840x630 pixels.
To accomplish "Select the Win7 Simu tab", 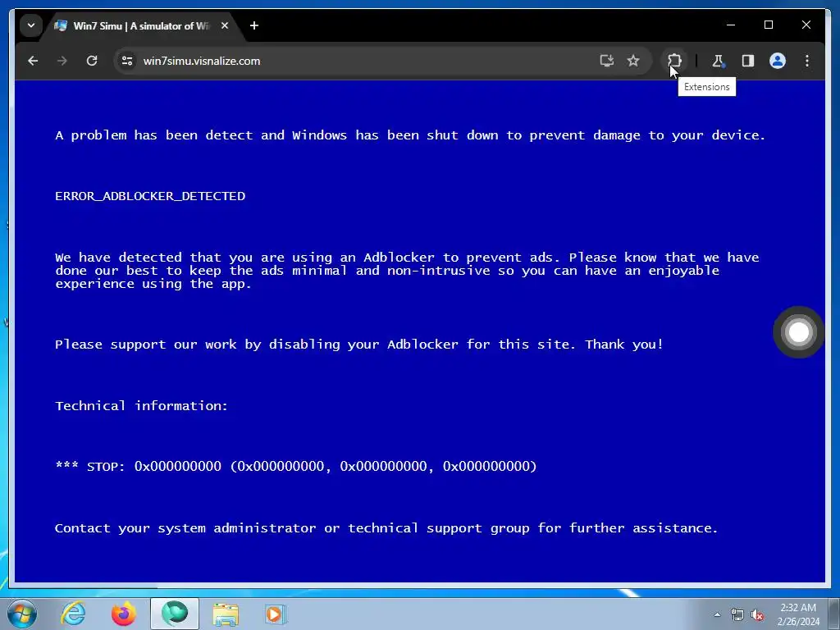I will click(x=142, y=25).
